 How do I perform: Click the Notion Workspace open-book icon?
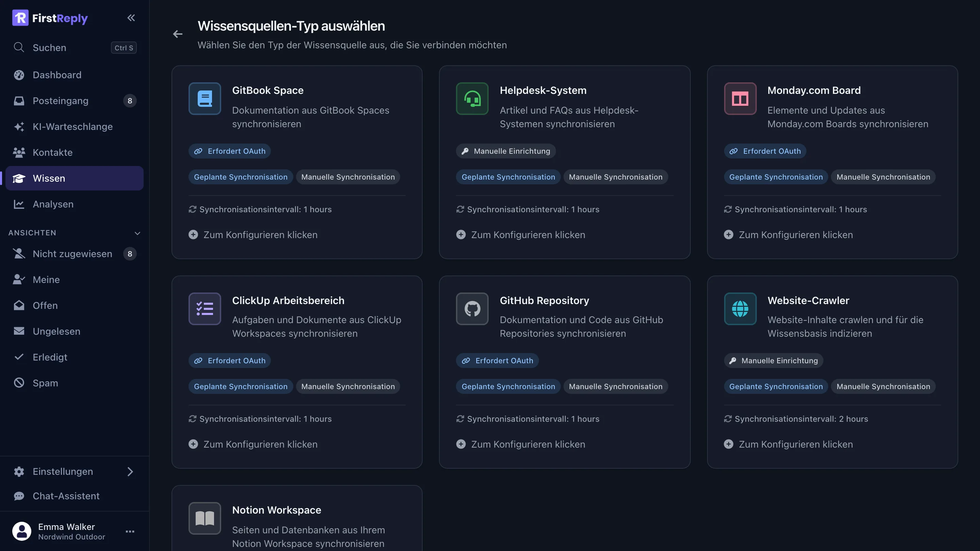[205, 518]
